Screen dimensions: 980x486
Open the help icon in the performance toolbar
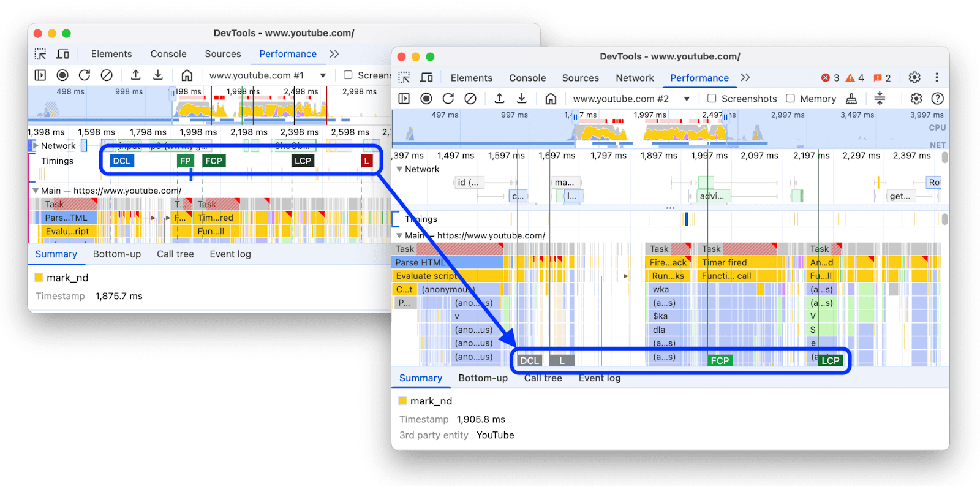[937, 99]
